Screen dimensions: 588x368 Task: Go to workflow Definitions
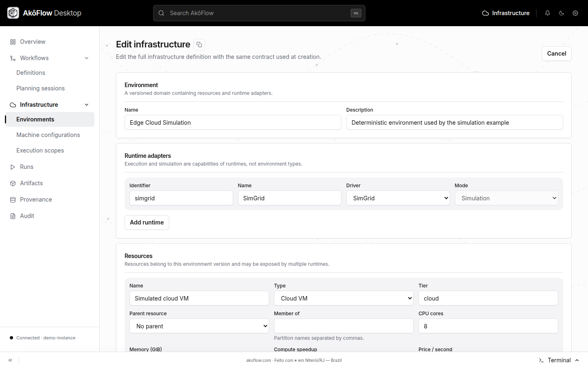click(31, 73)
